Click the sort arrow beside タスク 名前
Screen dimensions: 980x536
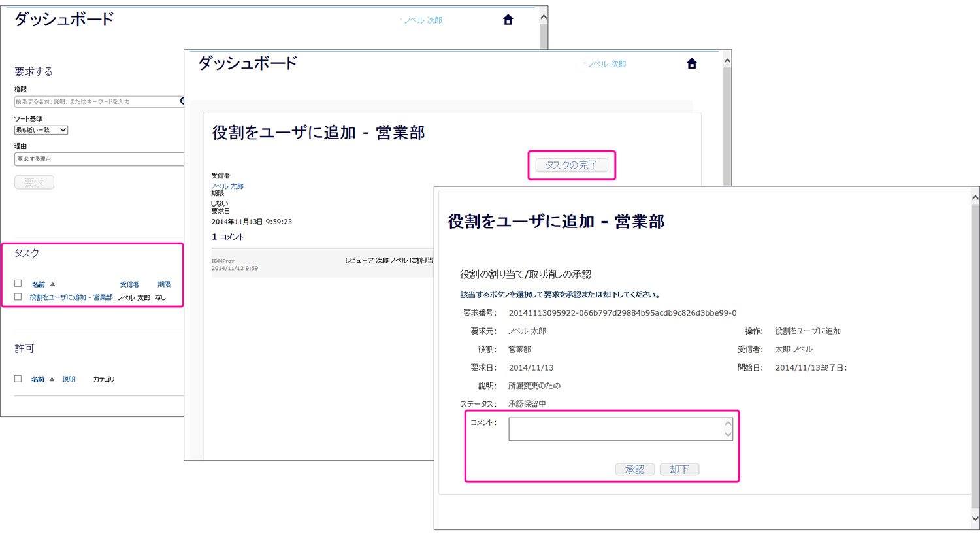[52, 284]
